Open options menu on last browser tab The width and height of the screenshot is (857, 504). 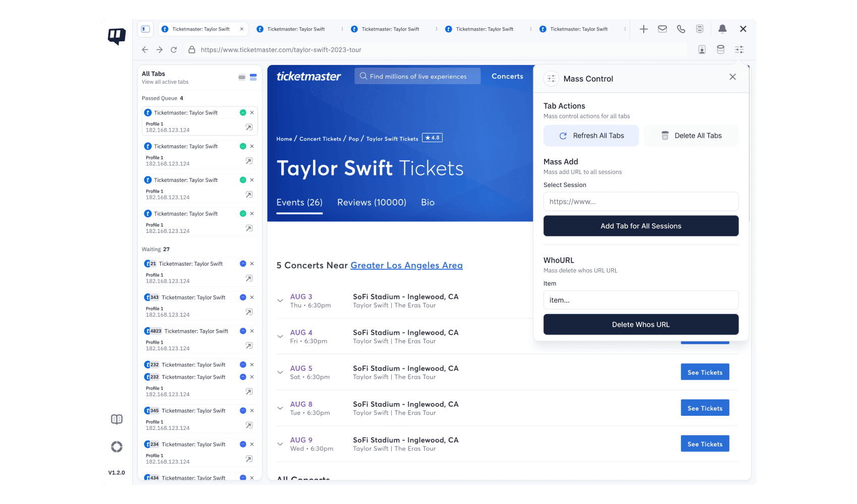click(625, 29)
